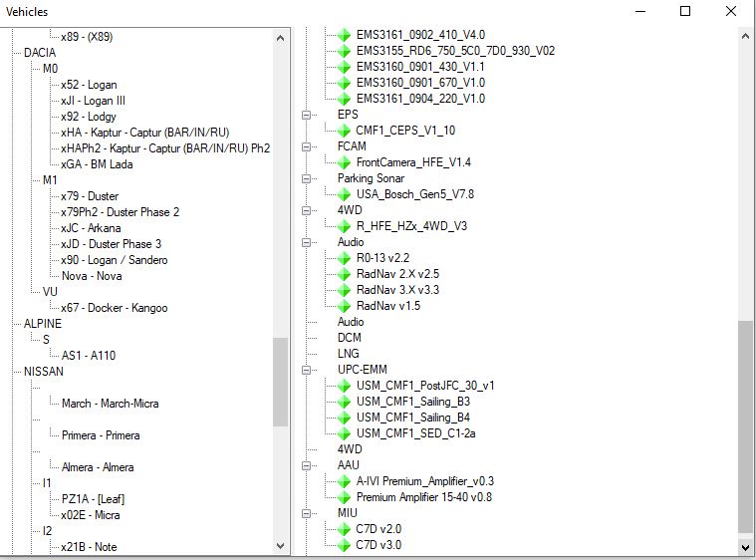Click the green icon beside EMS3161_0902_410_V4.0
756x560 pixels.
(344, 35)
